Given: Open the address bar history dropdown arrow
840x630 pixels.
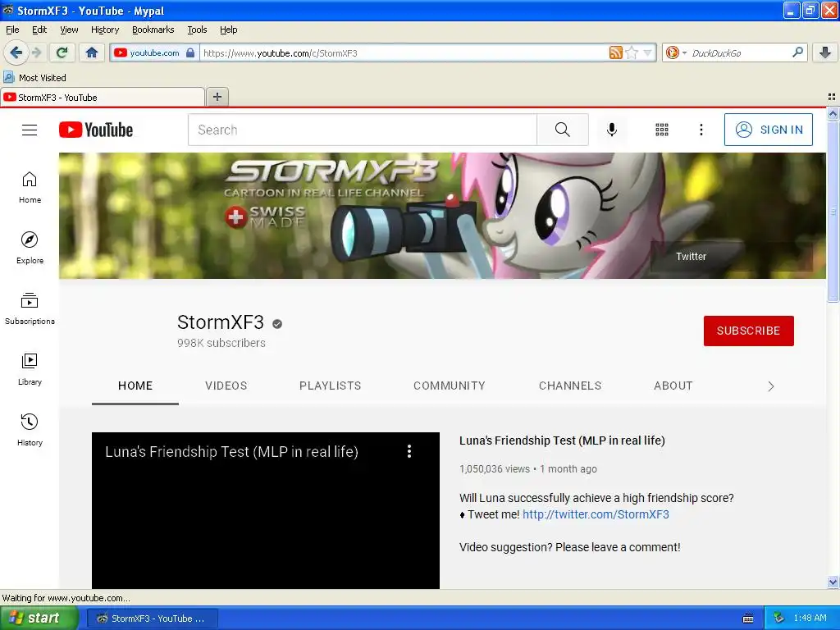Looking at the screenshot, I should [x=647, y=52].
